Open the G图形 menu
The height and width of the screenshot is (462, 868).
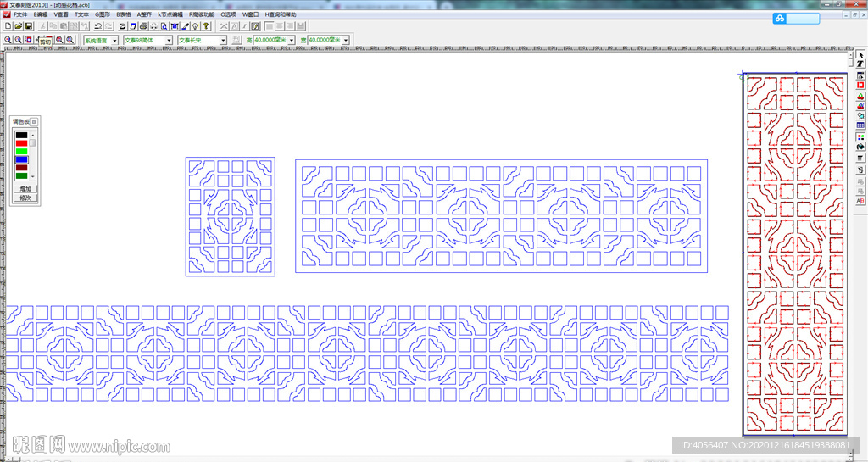103,14
